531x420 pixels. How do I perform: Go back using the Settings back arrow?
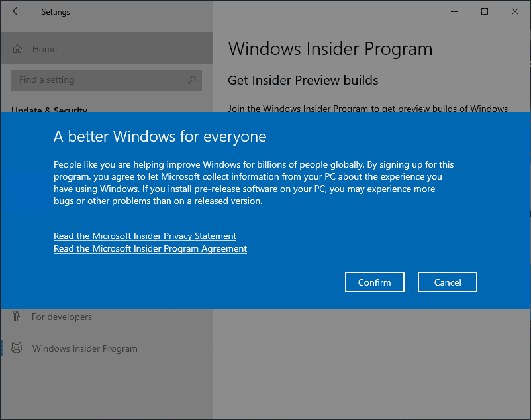(17, 11)
